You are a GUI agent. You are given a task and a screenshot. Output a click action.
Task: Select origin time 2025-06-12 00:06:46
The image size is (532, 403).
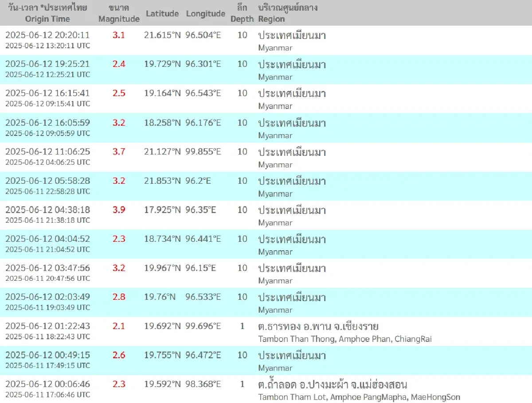pyautogui.click(x=47, y=384)
